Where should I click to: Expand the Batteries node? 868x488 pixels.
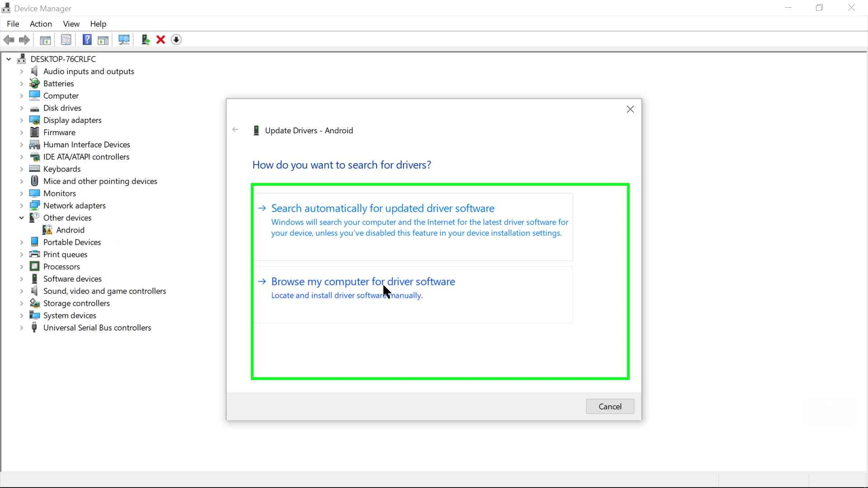21,84
